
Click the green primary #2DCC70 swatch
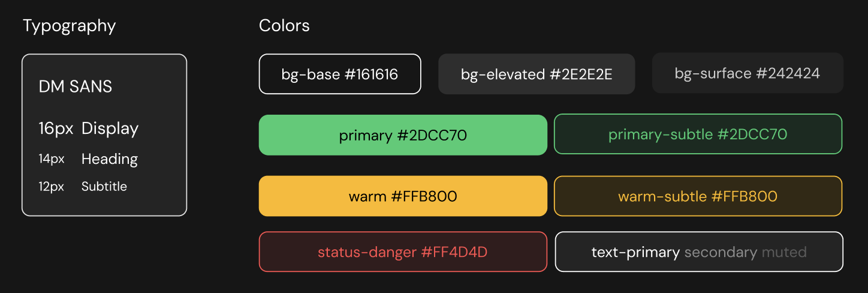tap(403, 135)
